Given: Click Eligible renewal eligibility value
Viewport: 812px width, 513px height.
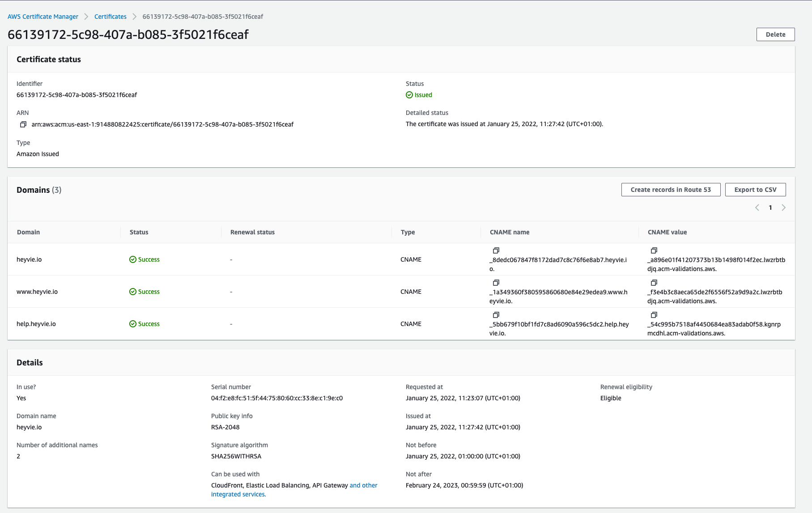Looking at the screenshot, I should [611, 398].
